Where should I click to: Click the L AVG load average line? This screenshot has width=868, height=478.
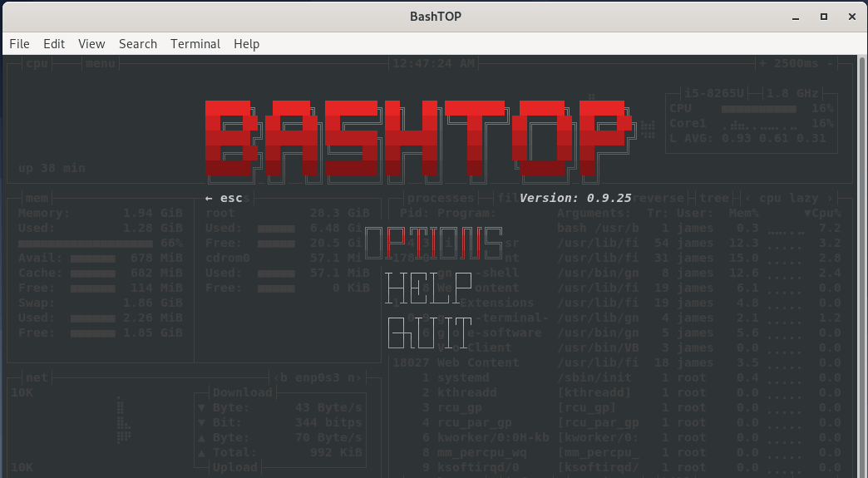tap(747, 138)
